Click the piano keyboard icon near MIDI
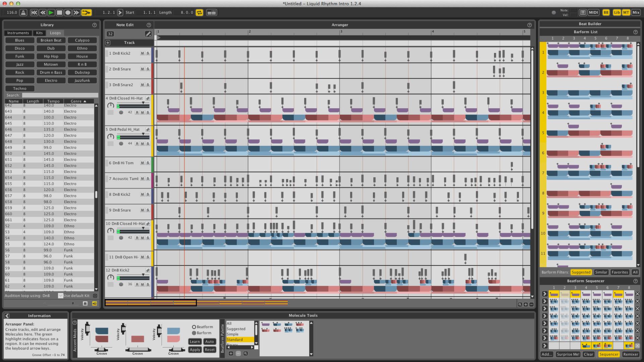This screenshot has width=644, height=362. tap(583, 12)
